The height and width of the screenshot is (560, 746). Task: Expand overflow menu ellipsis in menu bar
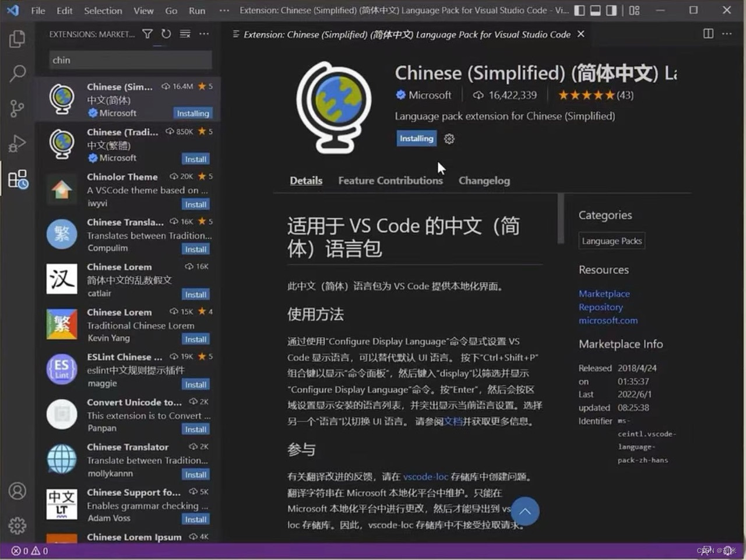coord(224,10)
